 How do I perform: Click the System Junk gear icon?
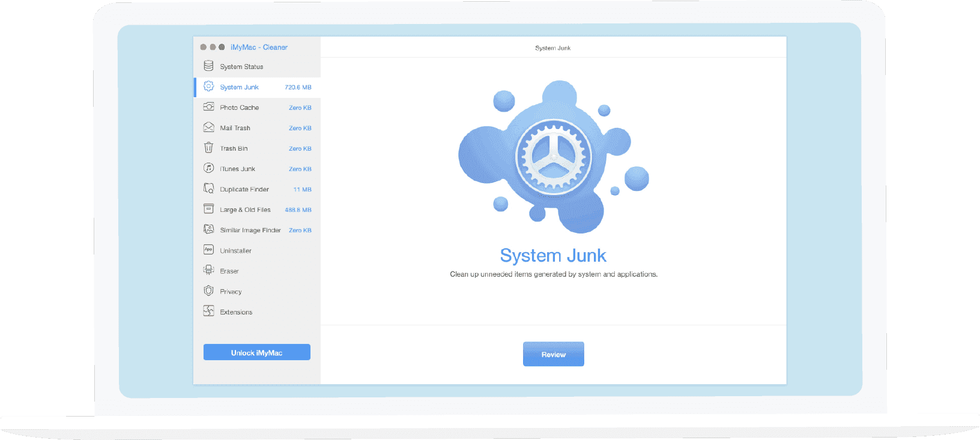pyautogui.click(x=208, y=86)
